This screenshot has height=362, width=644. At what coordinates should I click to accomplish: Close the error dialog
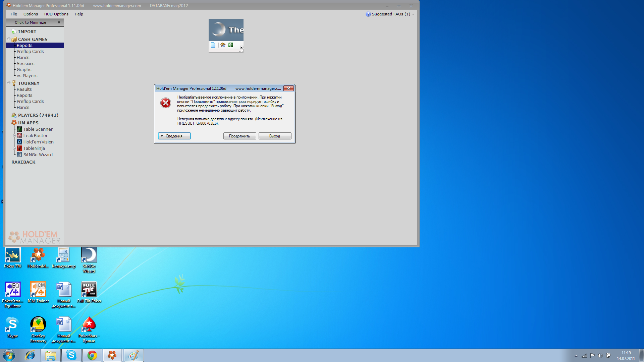pos(288,88)
